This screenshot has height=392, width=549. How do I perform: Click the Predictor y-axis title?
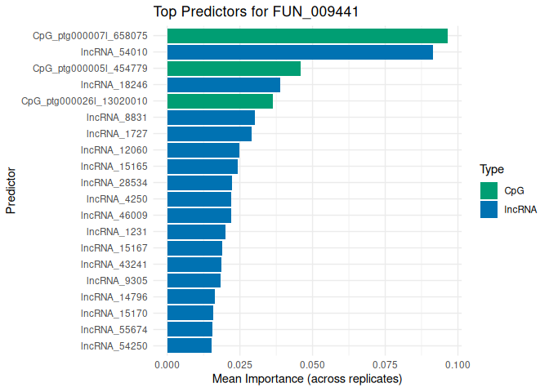[11, 191]
